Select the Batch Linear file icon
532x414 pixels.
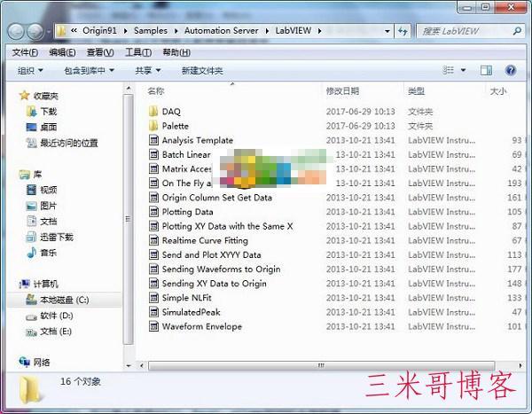click(x=153, y=154)
